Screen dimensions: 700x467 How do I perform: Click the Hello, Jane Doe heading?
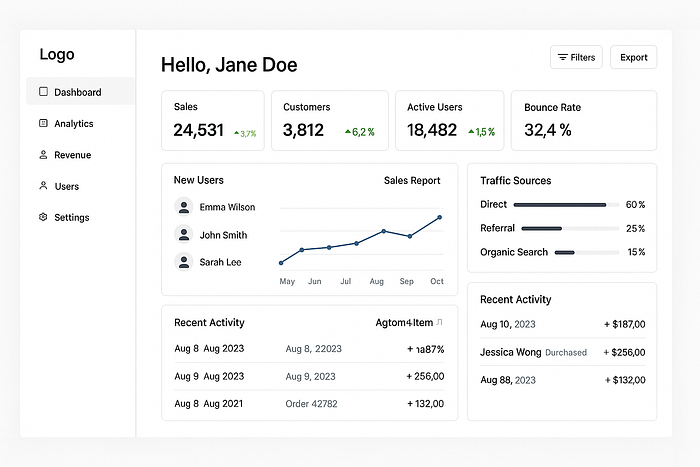click(x=229, y=65)
